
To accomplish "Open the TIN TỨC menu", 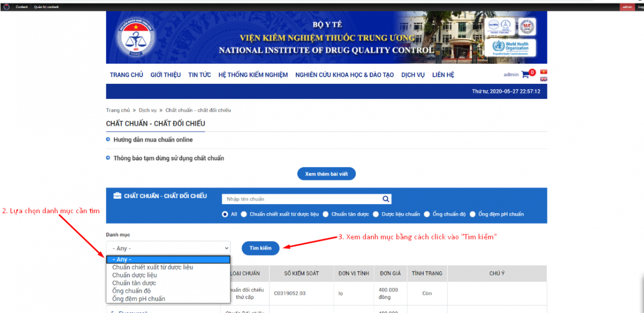I will 200,75.
